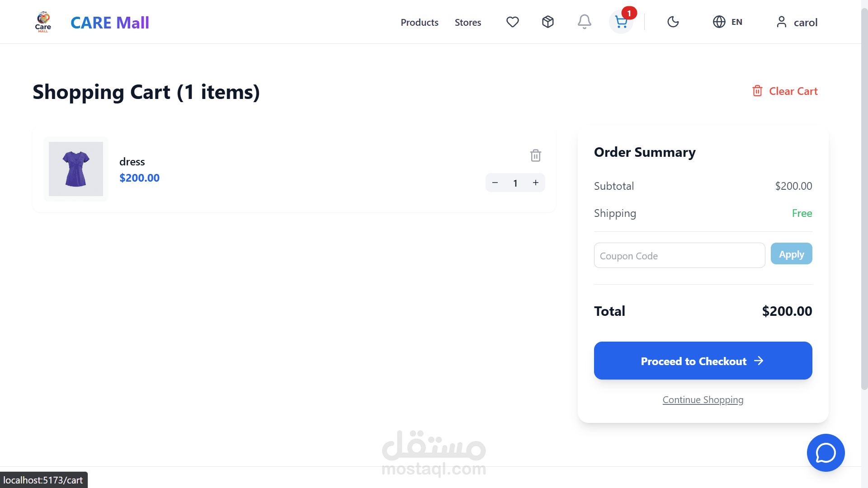
Task: Open the notifications bell
Action: (584, 22)
